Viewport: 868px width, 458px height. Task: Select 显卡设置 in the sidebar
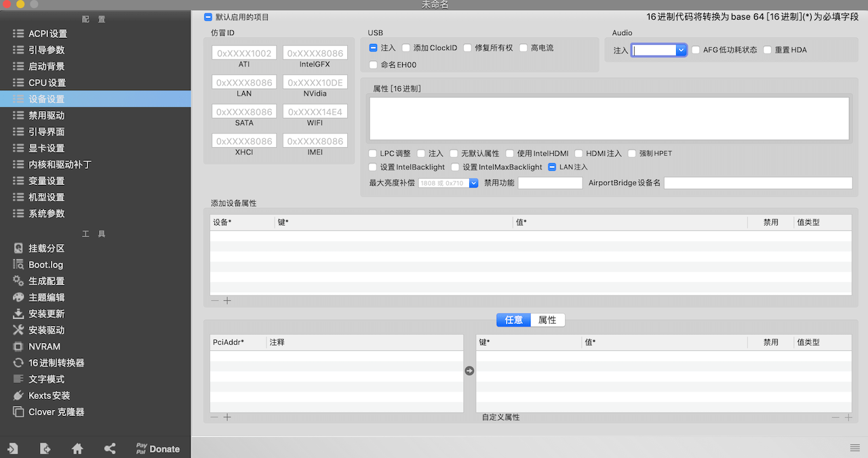coord(46,148)
